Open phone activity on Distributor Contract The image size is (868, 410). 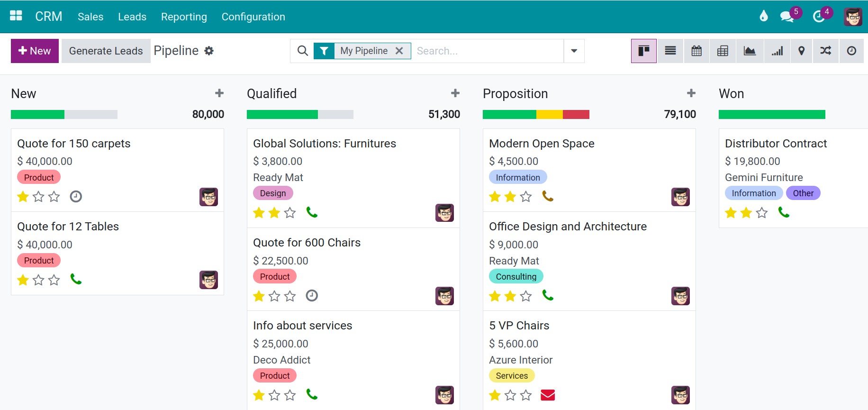click(784, 212)
